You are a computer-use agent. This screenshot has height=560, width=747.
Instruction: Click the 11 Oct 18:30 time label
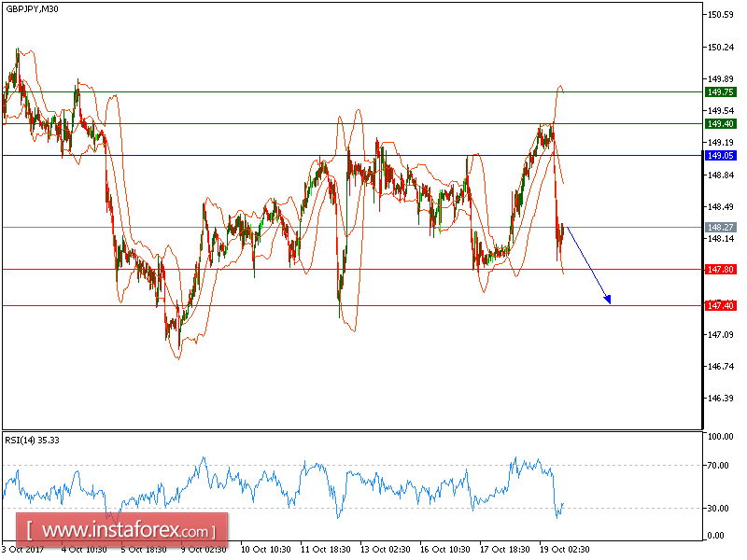tap(325, 549)
